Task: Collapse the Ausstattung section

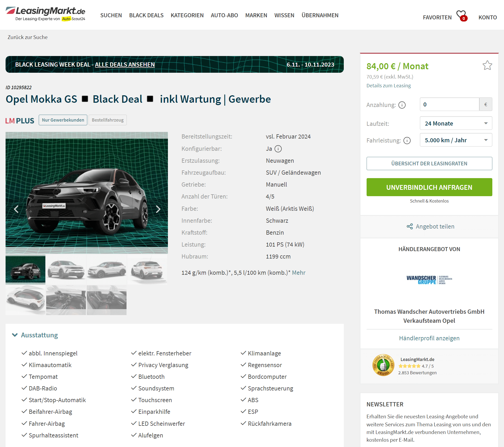Action: (x=35, y=335)
